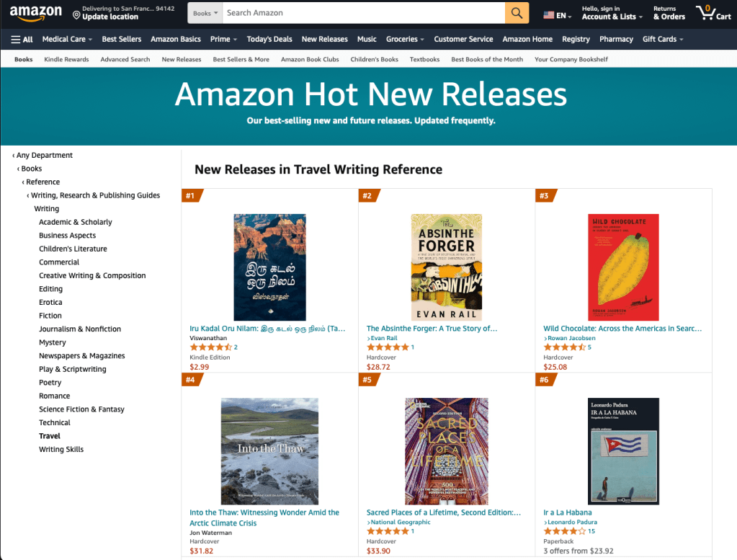Expand the Medical Care menu

[x=66, y=39]
